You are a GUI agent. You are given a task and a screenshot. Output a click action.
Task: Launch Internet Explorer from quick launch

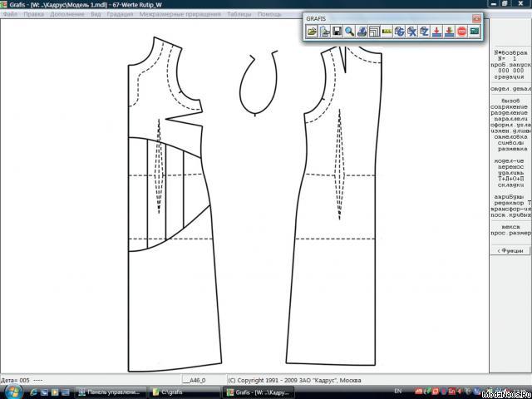click(x=33, y=392)
